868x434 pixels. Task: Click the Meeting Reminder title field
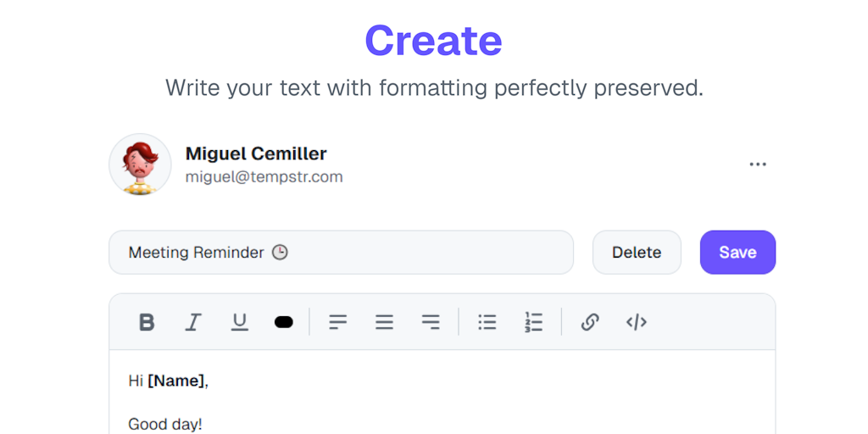click(341, 253)
